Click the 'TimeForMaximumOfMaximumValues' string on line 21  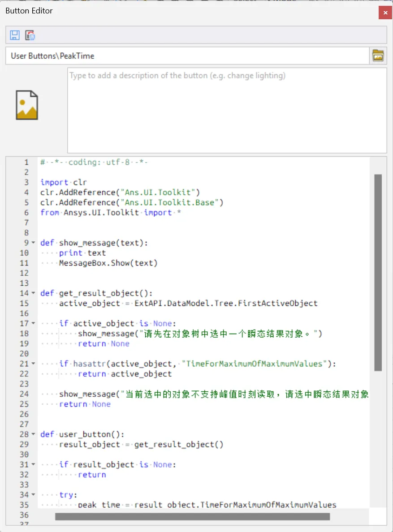[x=254, y=363]
